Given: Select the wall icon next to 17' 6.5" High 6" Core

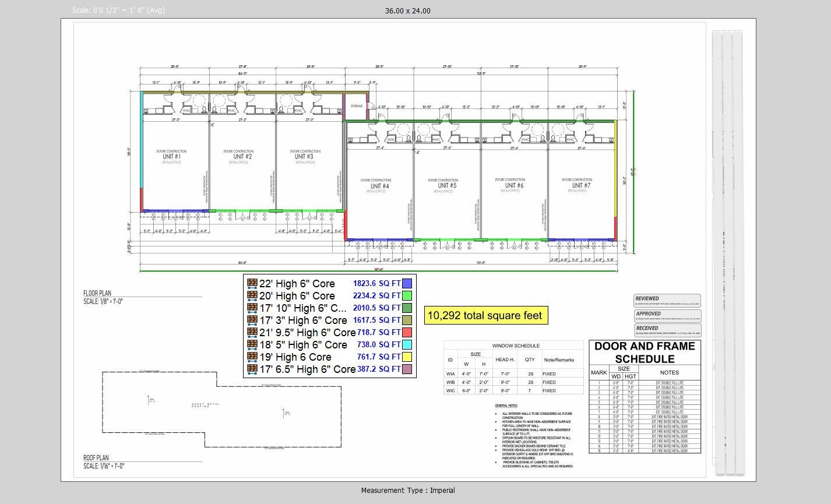Looking at the screenshot, I should tap(252, 369).
